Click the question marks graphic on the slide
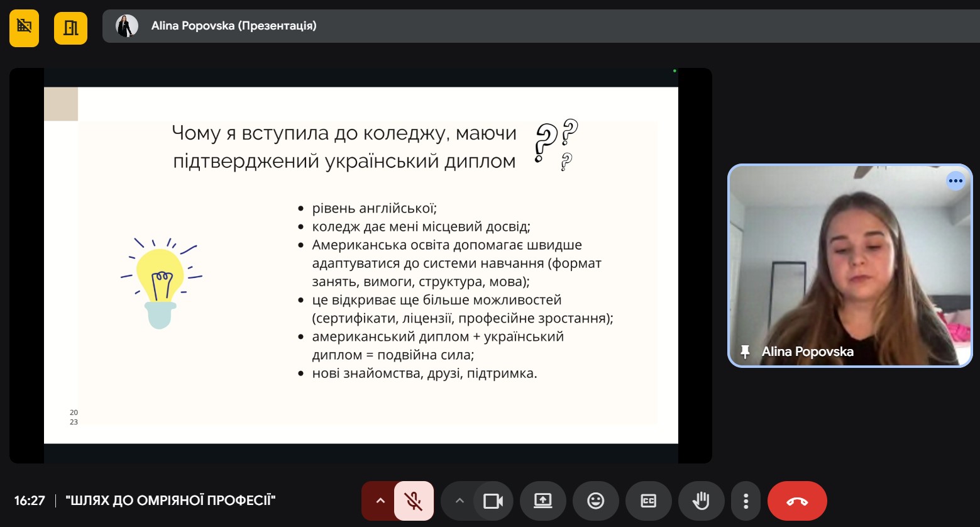 556,145
